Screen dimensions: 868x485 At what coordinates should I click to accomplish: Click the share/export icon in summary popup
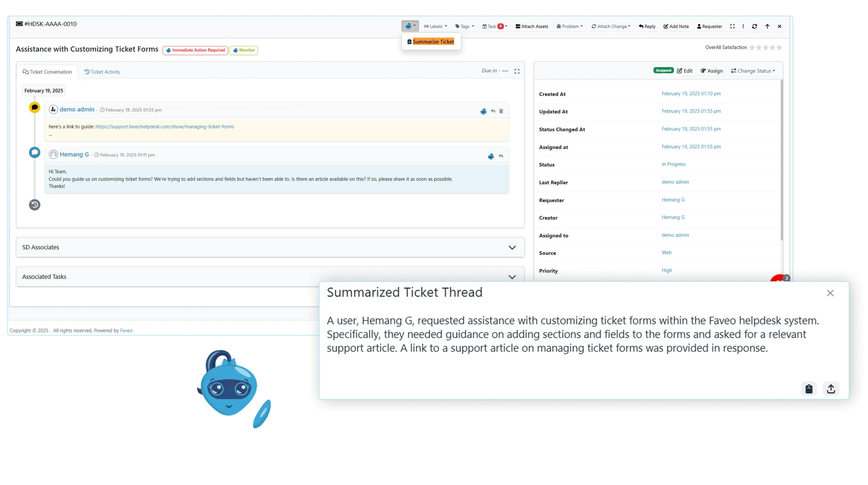[x=831, y=389]
